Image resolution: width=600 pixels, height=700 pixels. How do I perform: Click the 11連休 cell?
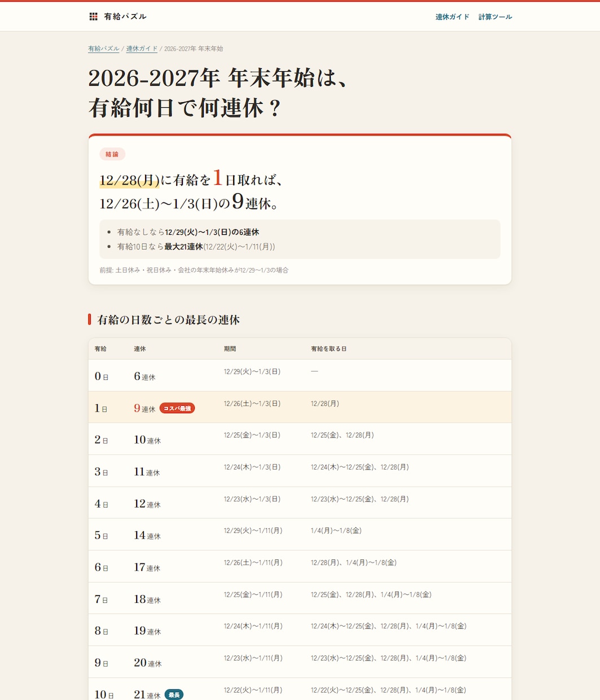click(x=147, y=472)
